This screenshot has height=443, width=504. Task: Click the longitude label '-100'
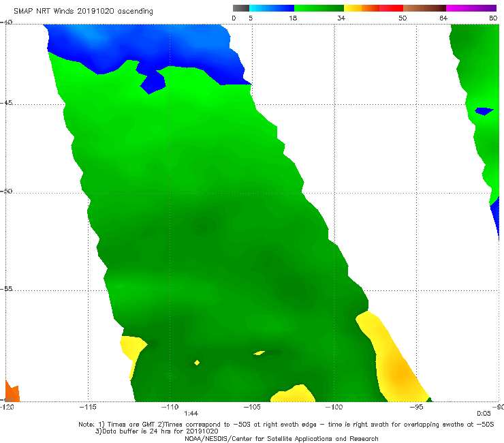point(334,407)
